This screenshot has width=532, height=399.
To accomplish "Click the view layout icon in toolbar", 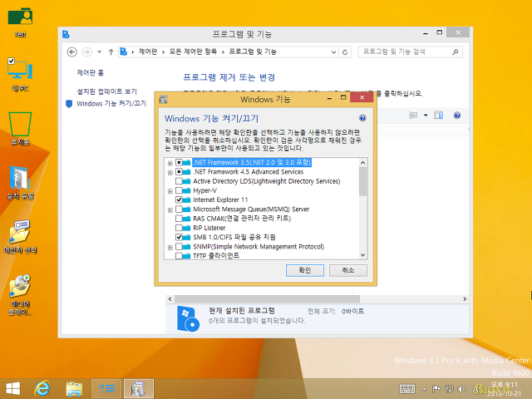I will 413,116.
